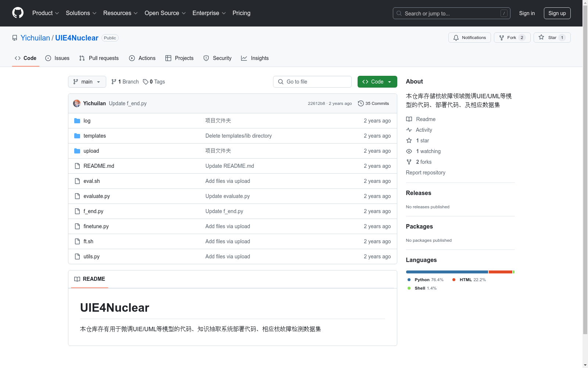Open the Insights tab

[255, 58]
